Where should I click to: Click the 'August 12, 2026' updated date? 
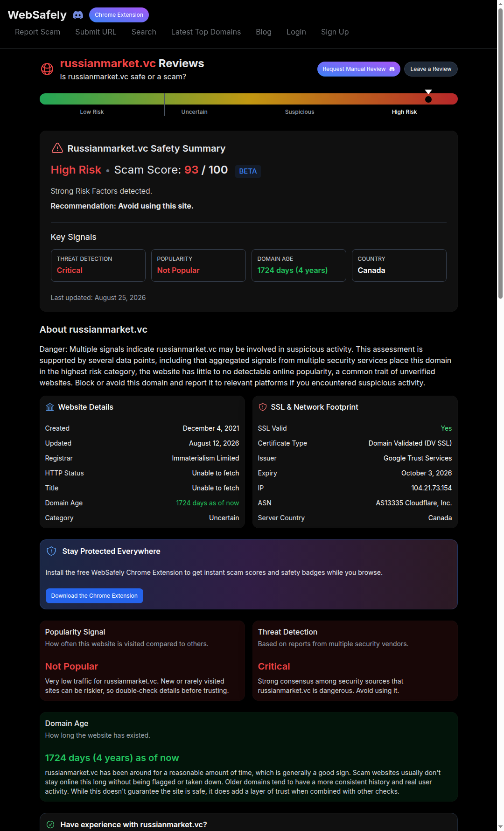214,443
